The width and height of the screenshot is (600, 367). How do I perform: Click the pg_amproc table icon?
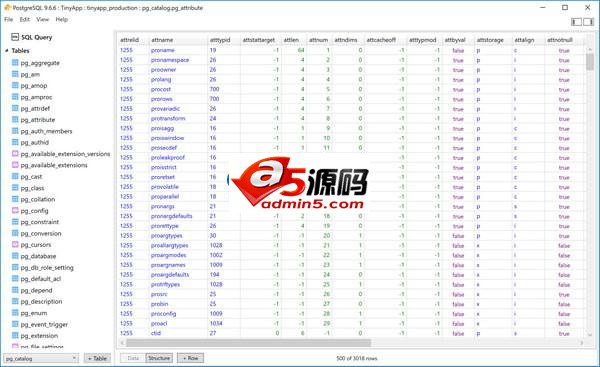(x=15, y=97)
